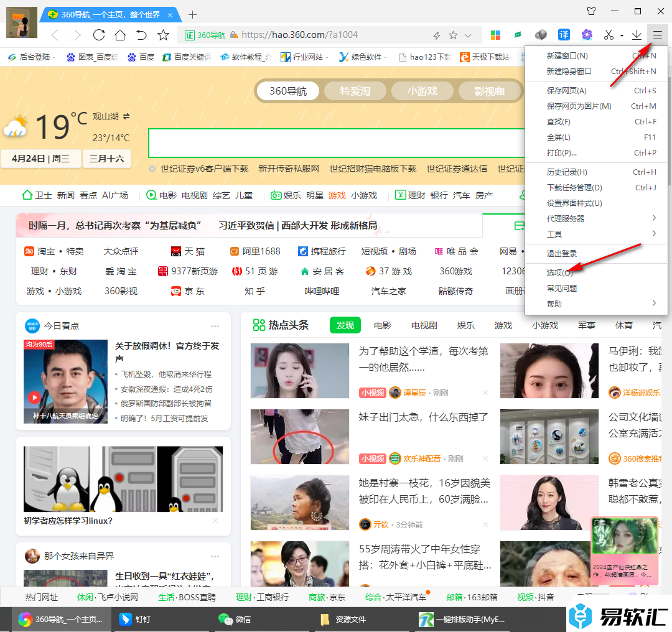The width and height of the screenshot is (672, 632).
Task: Open 历史记录(H) from menu
Action: [x=597, y=172]
